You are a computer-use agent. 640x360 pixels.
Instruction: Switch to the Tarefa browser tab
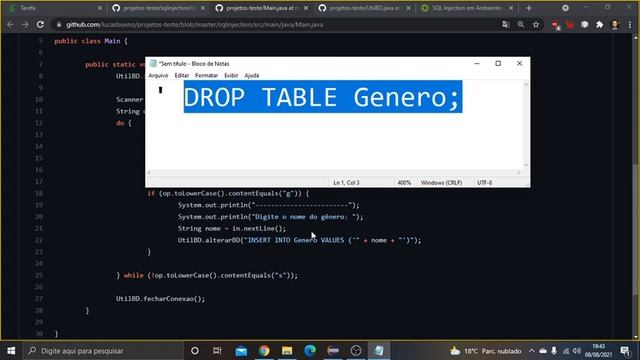pyautogui.click(x=53, y=8)
